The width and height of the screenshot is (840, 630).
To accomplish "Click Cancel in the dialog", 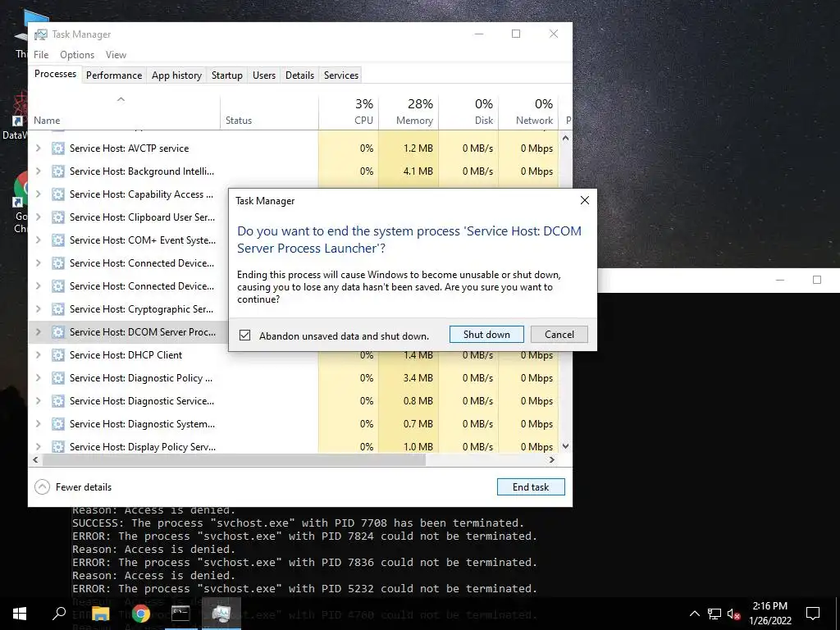I will (559, 335).
